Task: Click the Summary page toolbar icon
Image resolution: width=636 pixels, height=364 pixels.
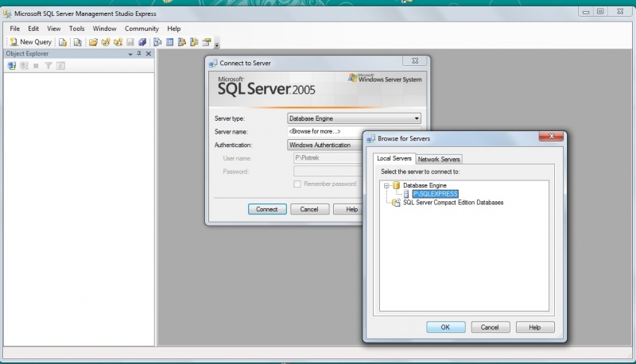Action: click(169, 42)
